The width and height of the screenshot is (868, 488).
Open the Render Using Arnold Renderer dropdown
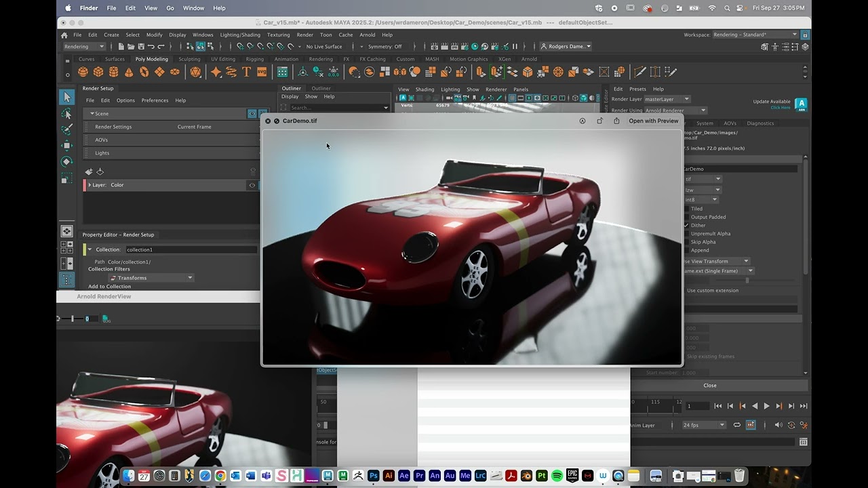pyautogui.click(x=675, y=110)
